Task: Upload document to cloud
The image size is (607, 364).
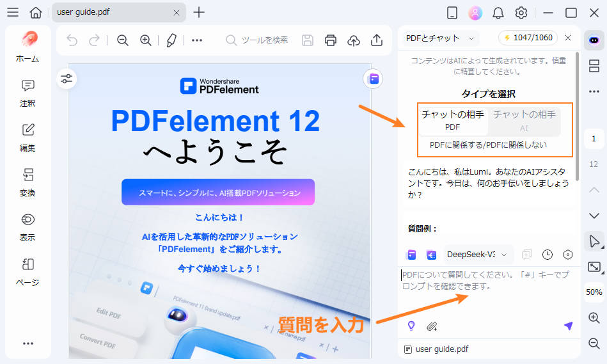Action: 354,40
